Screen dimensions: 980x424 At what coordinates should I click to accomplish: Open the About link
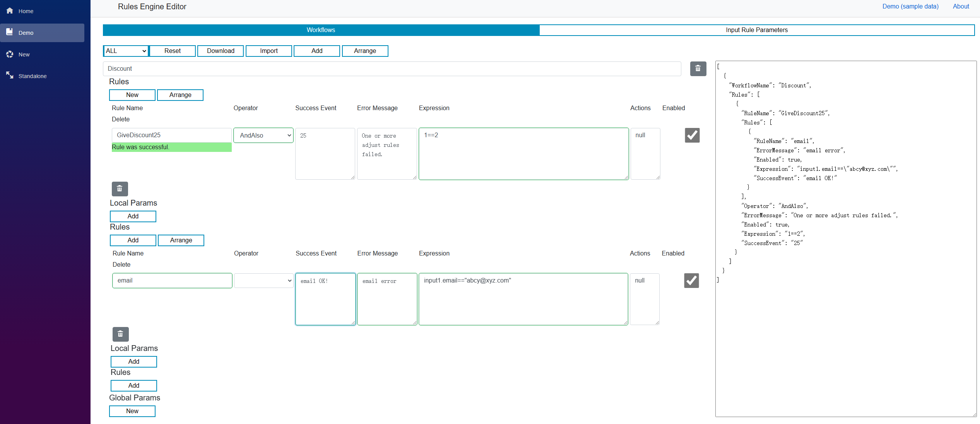click(961, 6)
